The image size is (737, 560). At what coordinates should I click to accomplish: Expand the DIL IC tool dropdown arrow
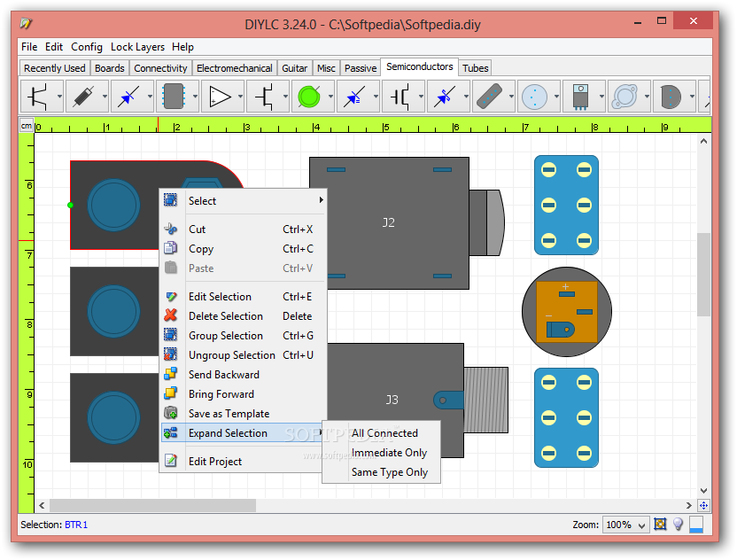(195, 97)
